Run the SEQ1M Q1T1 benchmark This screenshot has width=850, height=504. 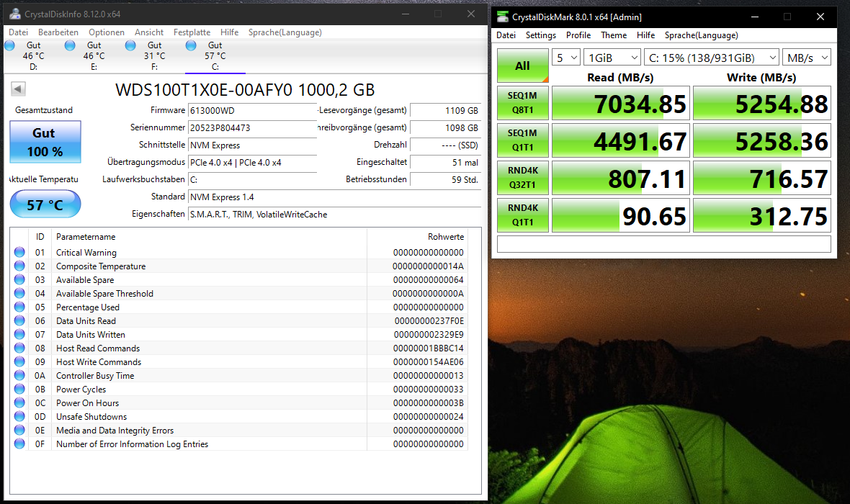pyautogui.click(x=522, y=140)
